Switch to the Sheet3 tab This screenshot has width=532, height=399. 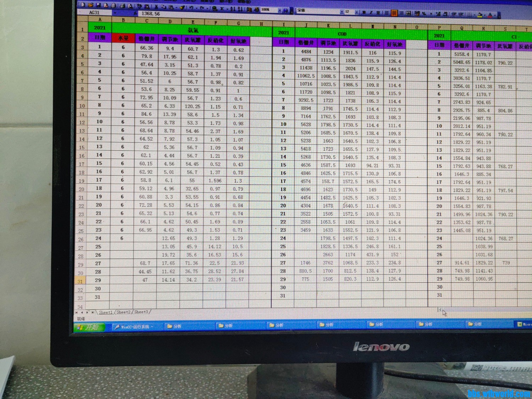click(x=141, y=312)
